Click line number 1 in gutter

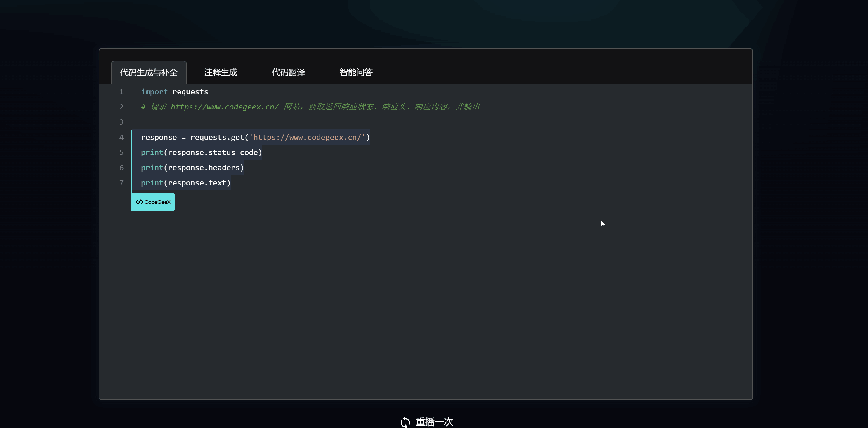pyautogui.click(x=121, y=92)
